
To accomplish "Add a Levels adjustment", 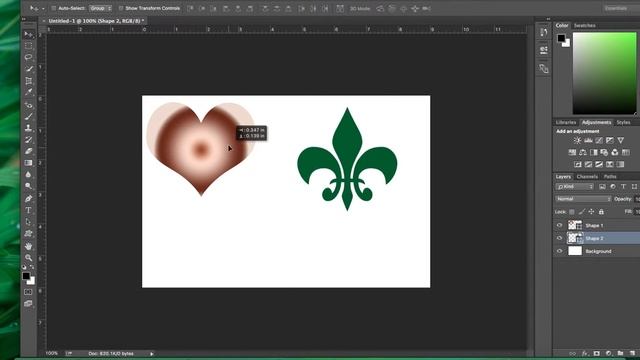I will pos(588,140).
